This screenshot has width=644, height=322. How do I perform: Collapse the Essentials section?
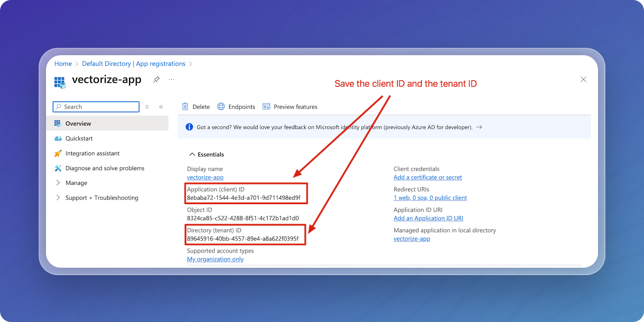tap(206, 155)
